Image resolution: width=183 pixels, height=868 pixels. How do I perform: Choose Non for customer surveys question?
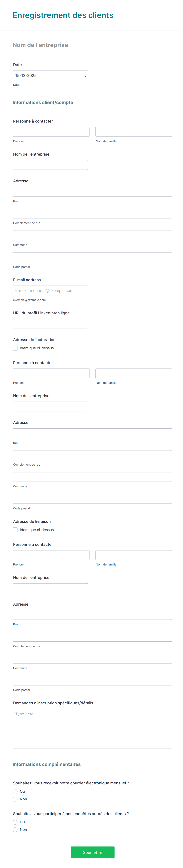click(15, 830)
